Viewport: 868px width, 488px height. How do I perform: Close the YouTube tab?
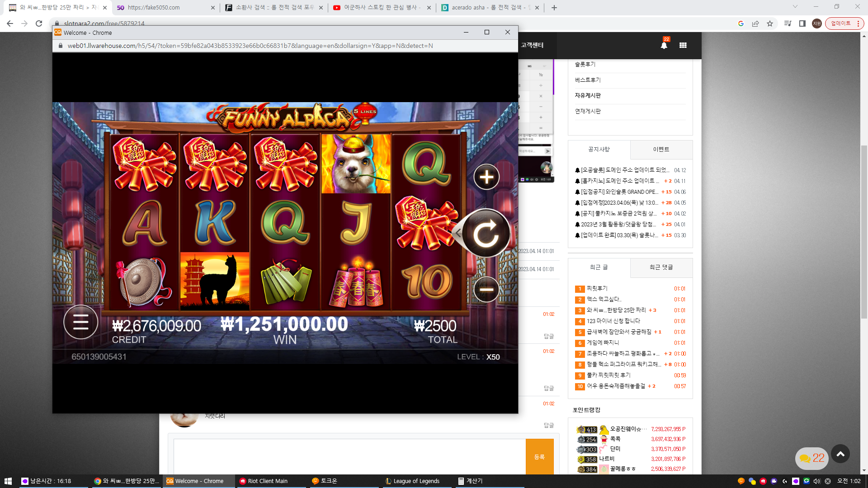(429, 8)
